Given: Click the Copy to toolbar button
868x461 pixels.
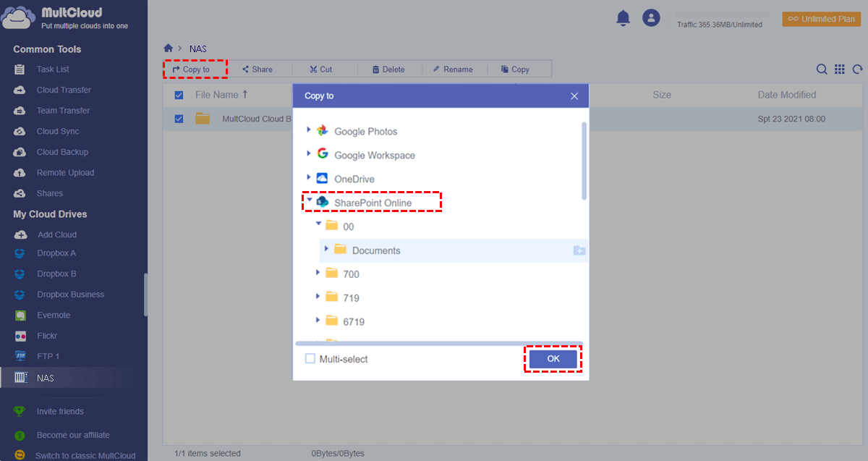Looking at the screenshot, I should click(x=192, y=69).
